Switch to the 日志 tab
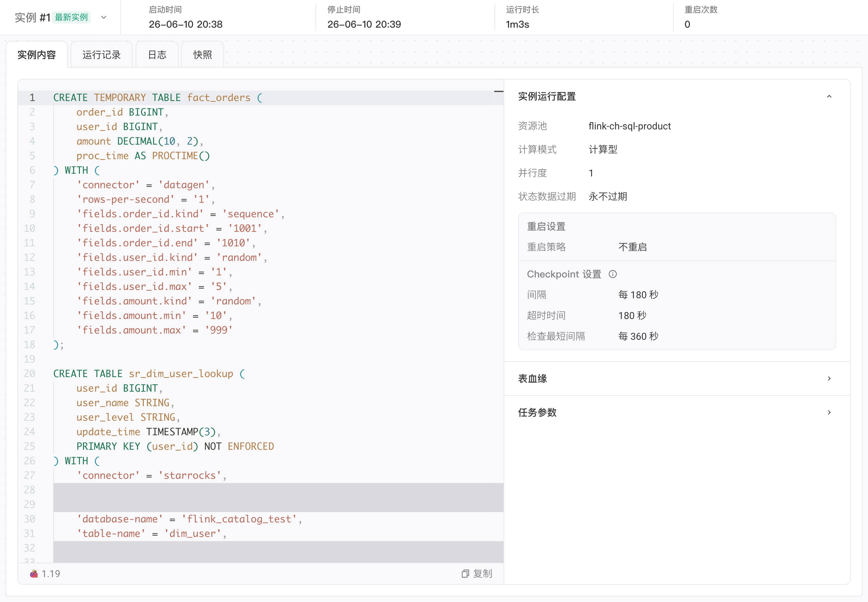 157,55
